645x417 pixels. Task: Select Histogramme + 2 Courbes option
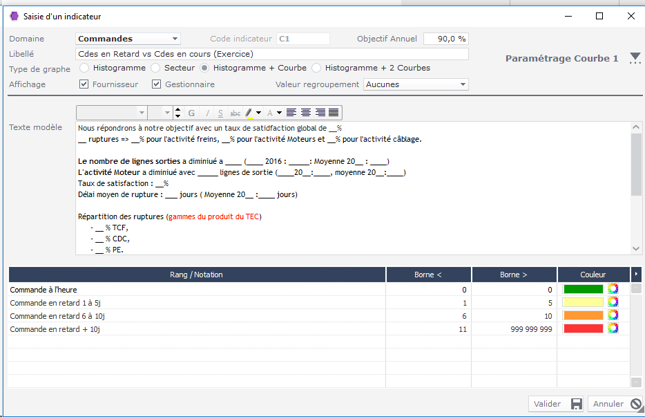[316, 68]
